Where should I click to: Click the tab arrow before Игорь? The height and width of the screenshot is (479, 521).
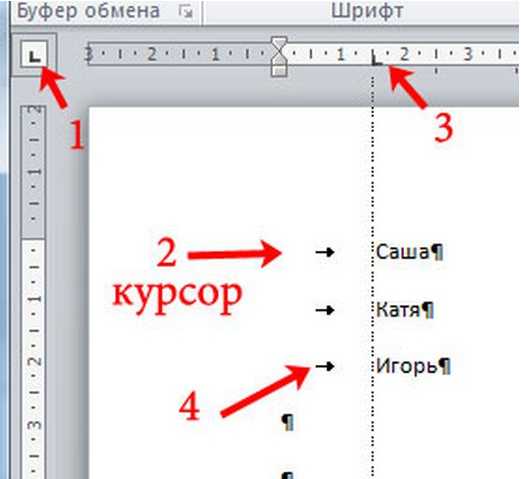coord(325,366)
